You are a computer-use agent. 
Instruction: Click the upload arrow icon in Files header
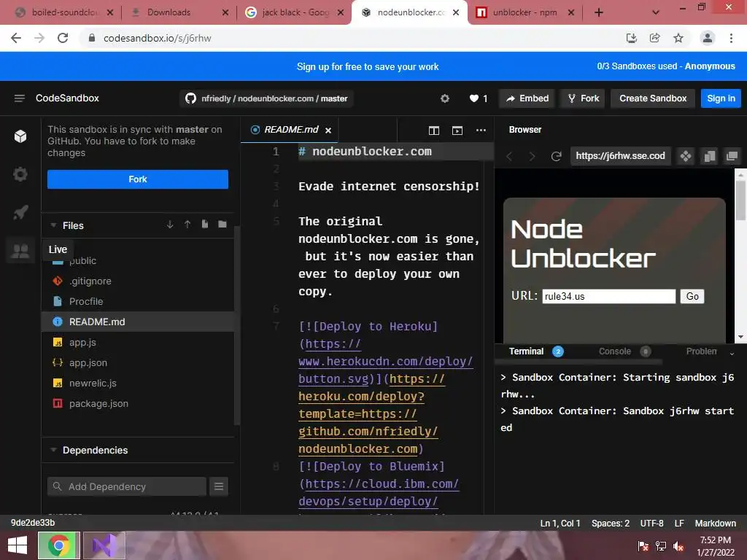tap(187, 225)
